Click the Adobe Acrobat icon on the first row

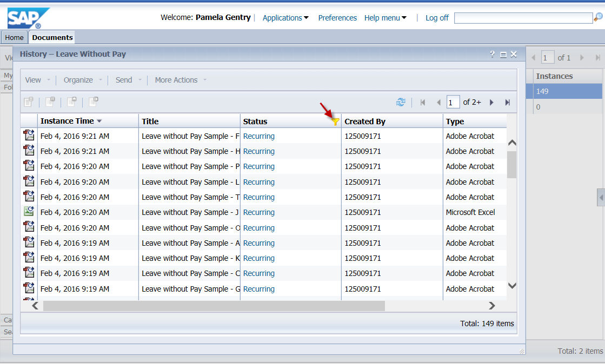coord(29,136)
